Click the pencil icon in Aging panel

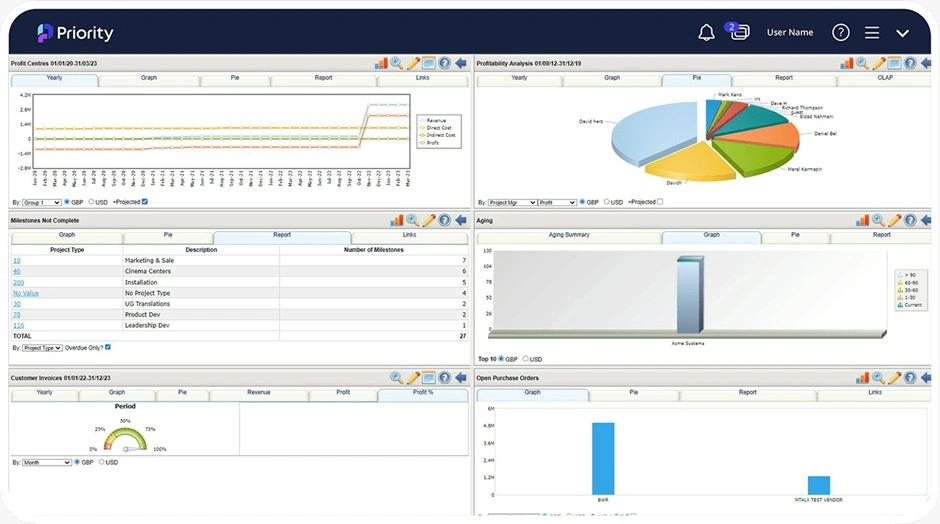pos(894,221)
